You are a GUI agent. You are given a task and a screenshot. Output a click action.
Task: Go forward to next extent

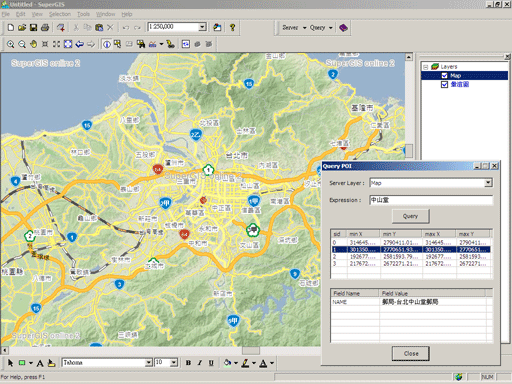[91, 44]
